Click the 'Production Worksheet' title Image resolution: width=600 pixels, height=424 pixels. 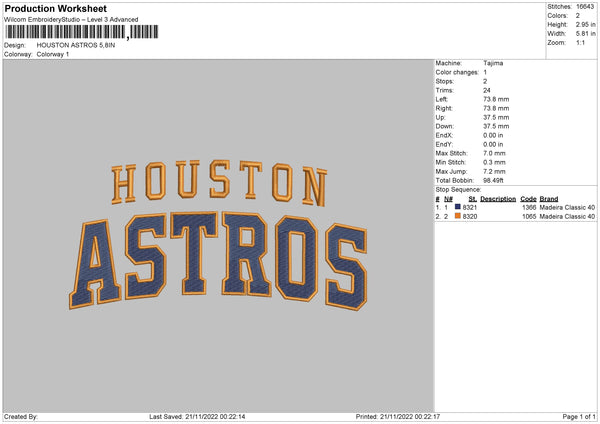click(56, 8)
